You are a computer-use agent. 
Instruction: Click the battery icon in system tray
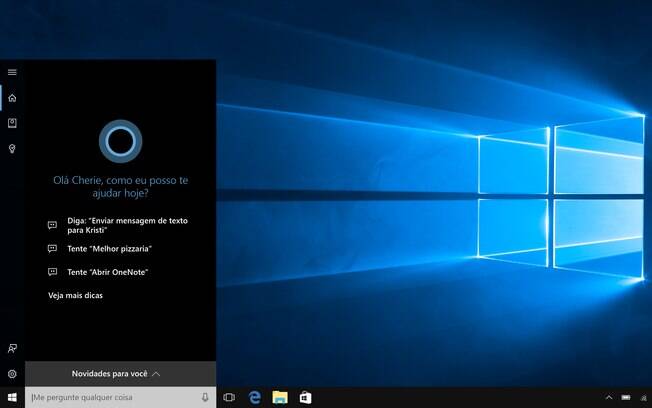[x=626, y=398]
